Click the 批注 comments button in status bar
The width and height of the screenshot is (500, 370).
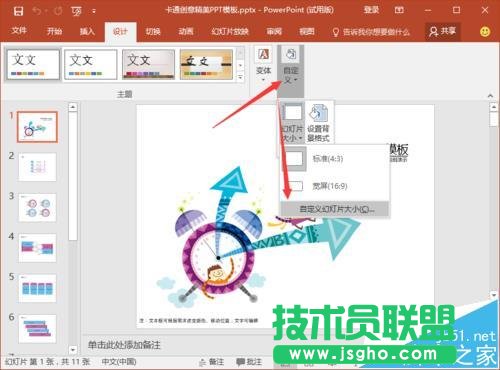249,362
